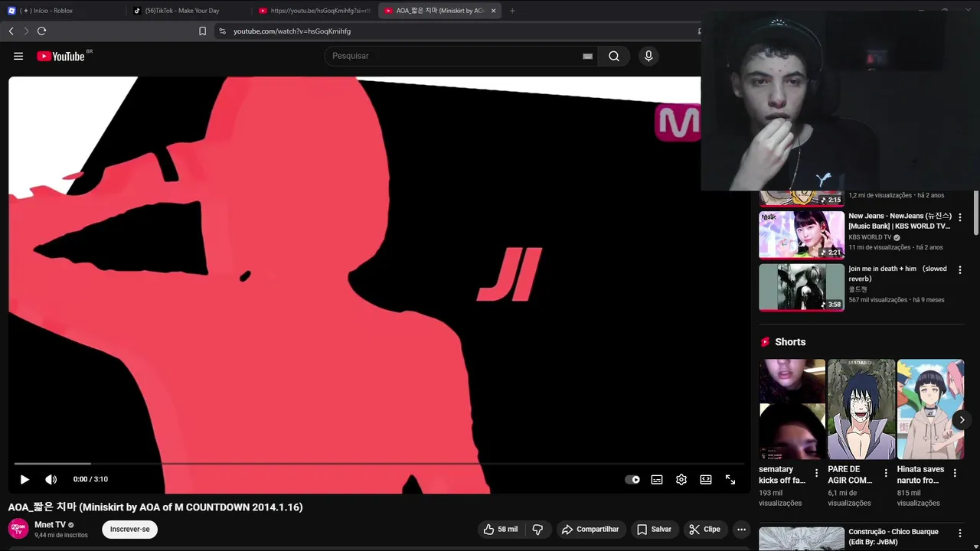
Task: Open a new browser tab
Action: 512,11
